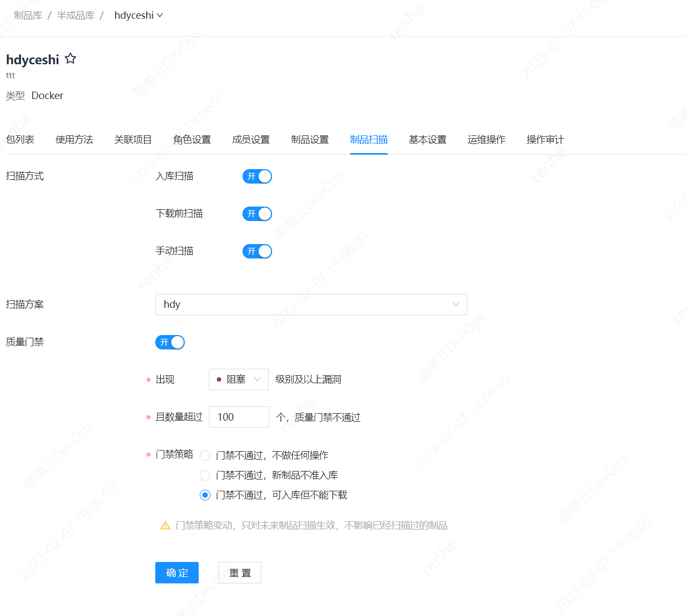The image size is (687, 616).
Task: Go to the 制品设置 tab
Action: pos(310,140)
